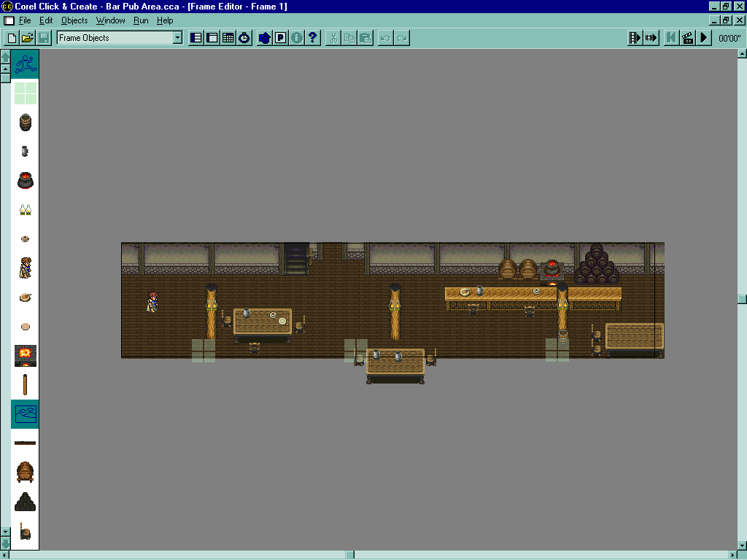Click the object library scroll-down arrow

pyautogui.click(x=5, y=532)
